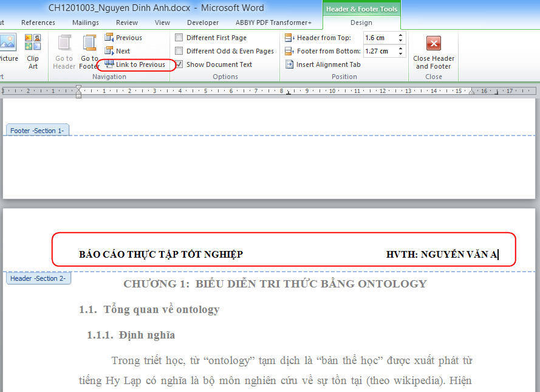Screen dimensions: 540x392
Task: Click the Header -Section 2- tab marker
Action: [38, 278]
